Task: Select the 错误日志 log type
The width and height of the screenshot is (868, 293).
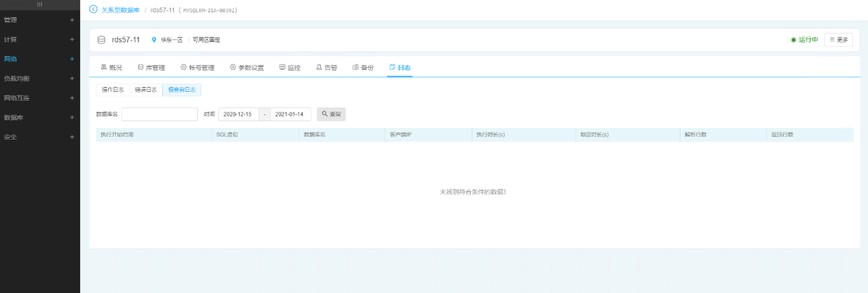Action: pos(146,90)
